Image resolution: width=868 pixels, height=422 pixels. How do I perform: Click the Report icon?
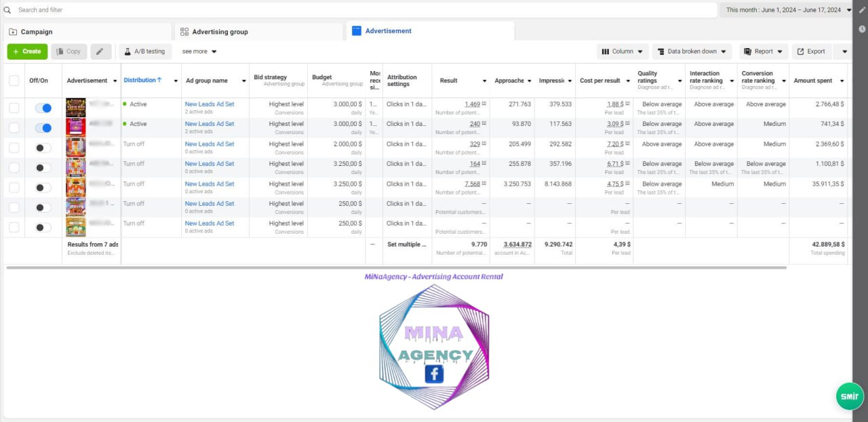(x=748, y=51)
